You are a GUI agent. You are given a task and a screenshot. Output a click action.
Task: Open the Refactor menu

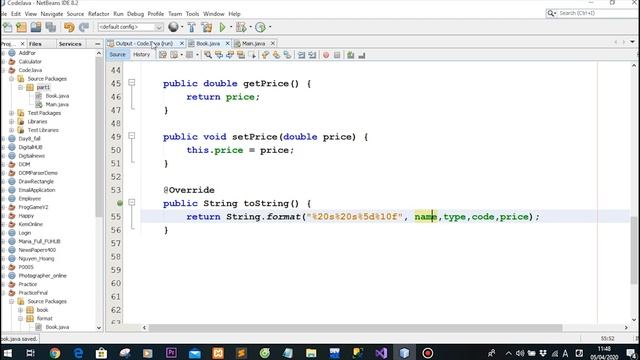tap(99, 14)
